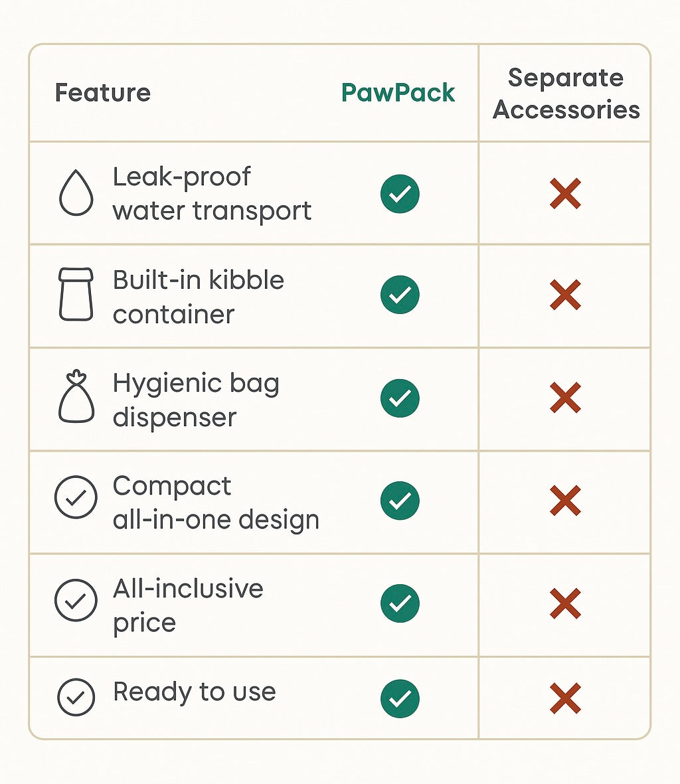Screen dimensions: 680x784
Task: Click the green check for Compact all-in-one design
Action: tap(400, 501)
